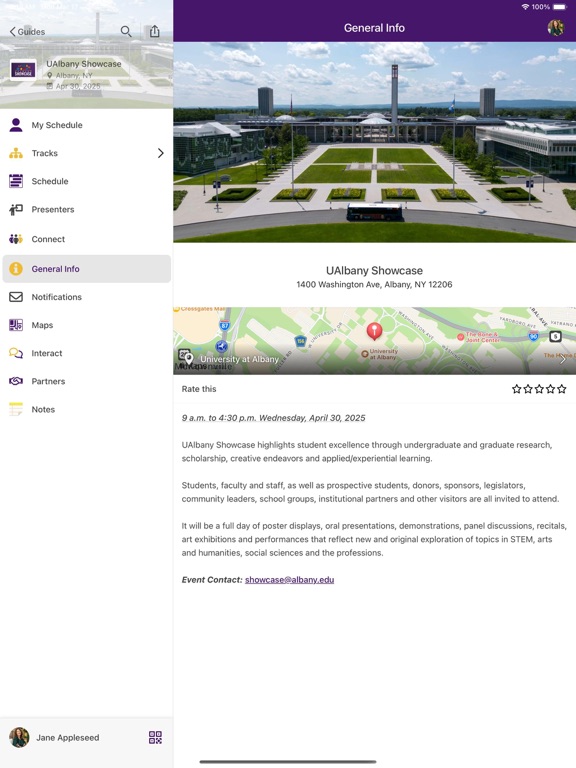Rate this four stars
The image size is (576, 768).
click(x=551, y=389)
